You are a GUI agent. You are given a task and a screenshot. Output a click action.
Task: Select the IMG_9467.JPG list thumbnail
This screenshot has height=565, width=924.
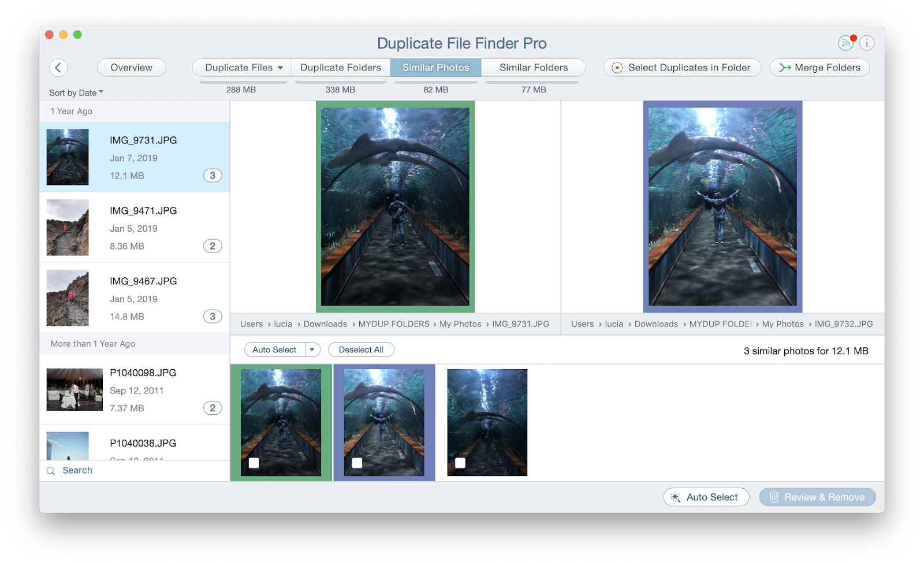[68, 298]
